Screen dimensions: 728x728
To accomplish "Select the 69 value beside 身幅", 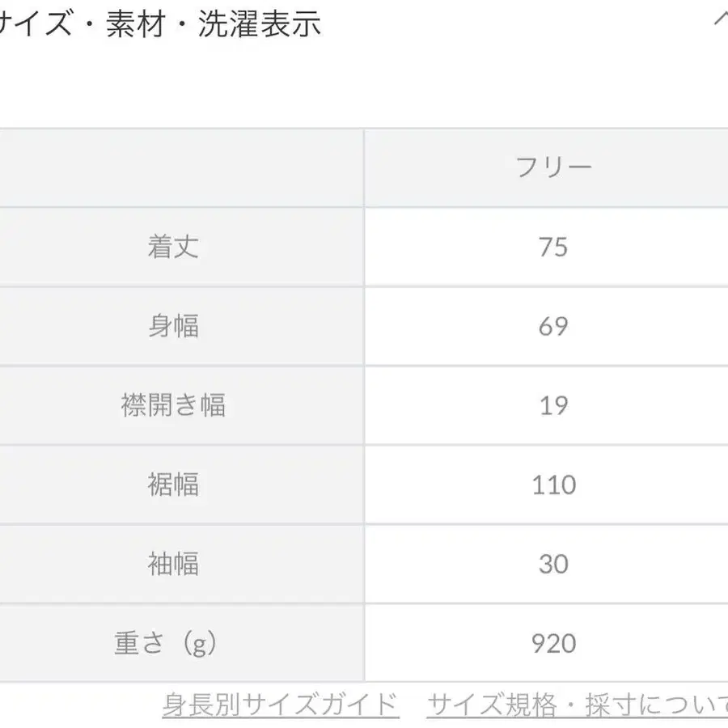I will click(554, 326).
